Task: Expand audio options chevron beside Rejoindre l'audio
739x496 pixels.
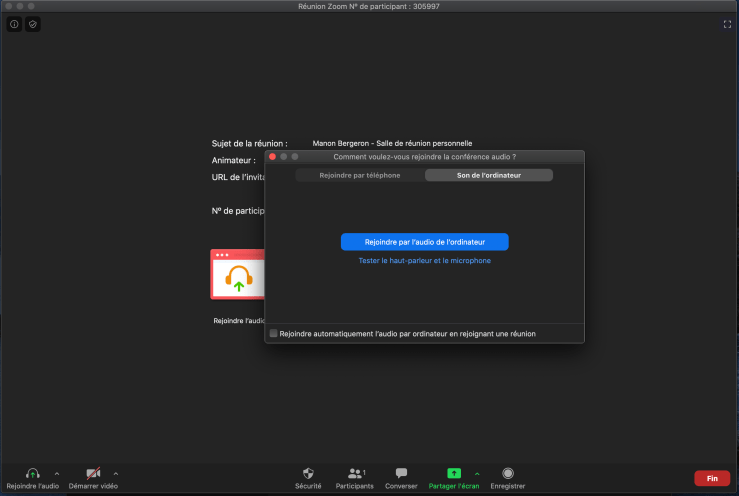Action: (56, 473)
